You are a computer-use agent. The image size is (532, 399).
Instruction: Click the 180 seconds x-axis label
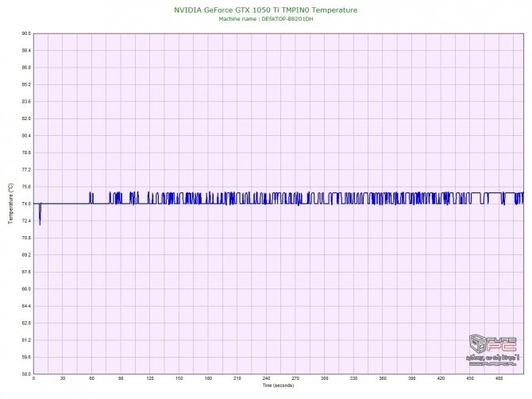[x=208, y=378]
